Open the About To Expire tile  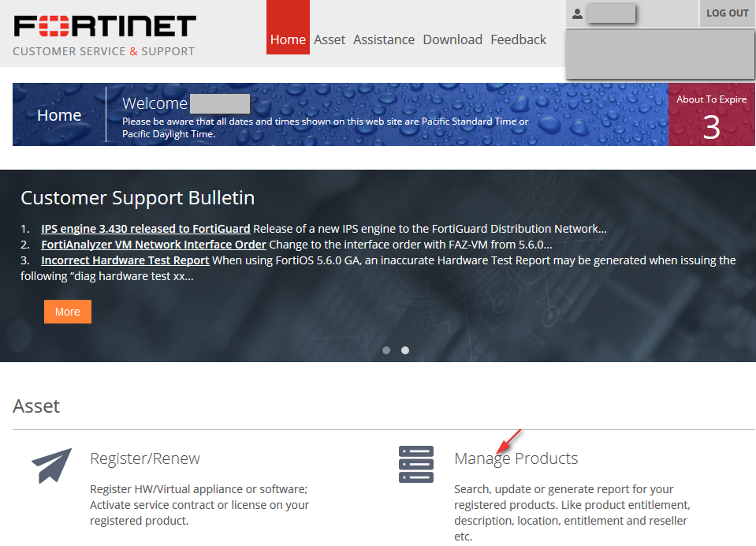click(712, 114)
